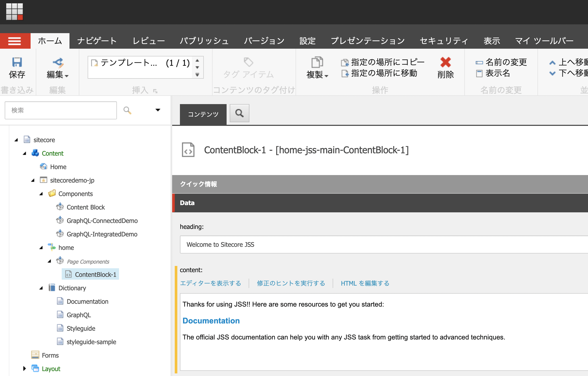
Task: Open the 編集 dropdown arrow
Action: 67,76
